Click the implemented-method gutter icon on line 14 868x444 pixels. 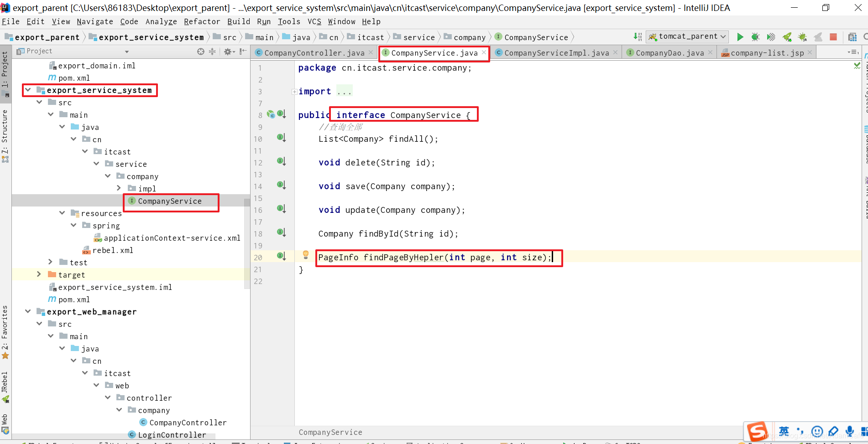point(282,185)
